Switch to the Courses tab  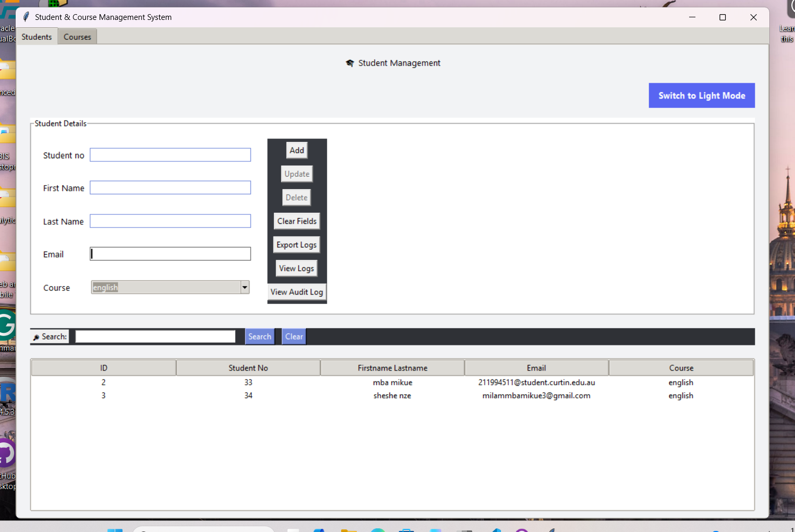(x=78, y=37)
